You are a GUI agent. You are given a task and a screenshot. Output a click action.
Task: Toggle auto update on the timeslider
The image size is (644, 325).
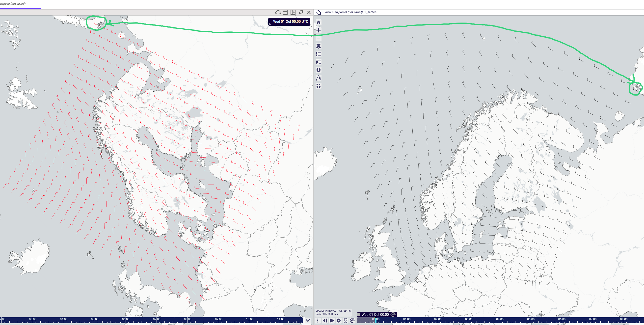(352, 321)
